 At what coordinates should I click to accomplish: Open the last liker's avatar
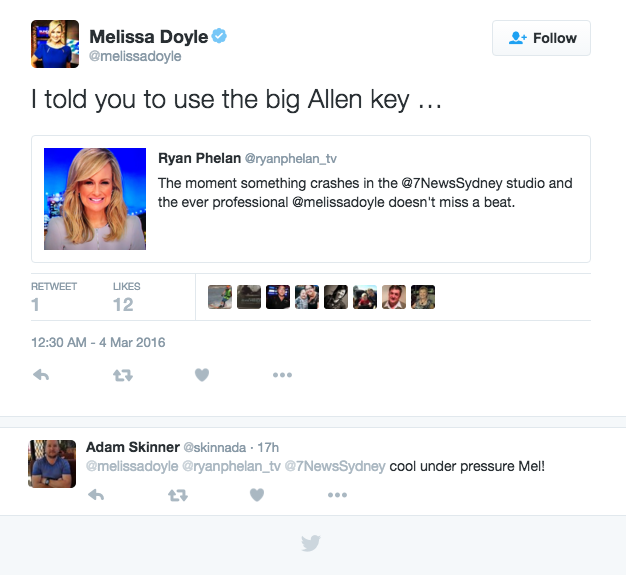tap(423, 297)
